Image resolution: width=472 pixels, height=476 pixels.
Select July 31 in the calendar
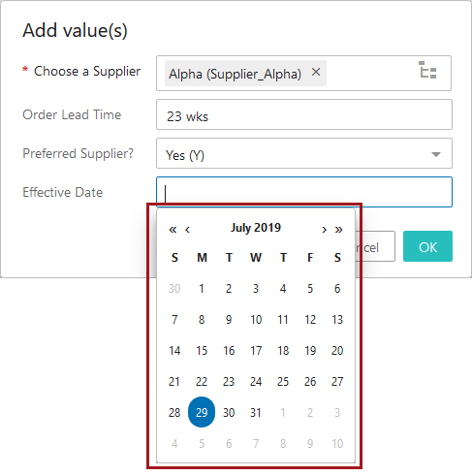(x=256, y=412)
